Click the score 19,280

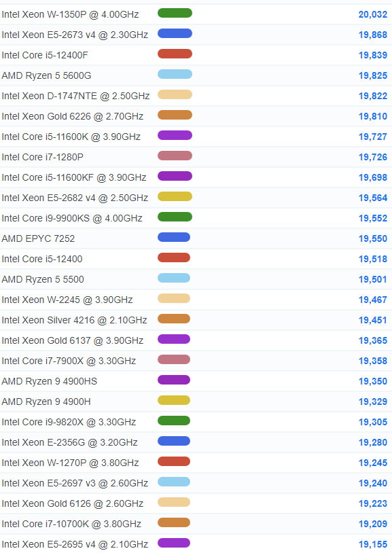click(x=373, y=443)
